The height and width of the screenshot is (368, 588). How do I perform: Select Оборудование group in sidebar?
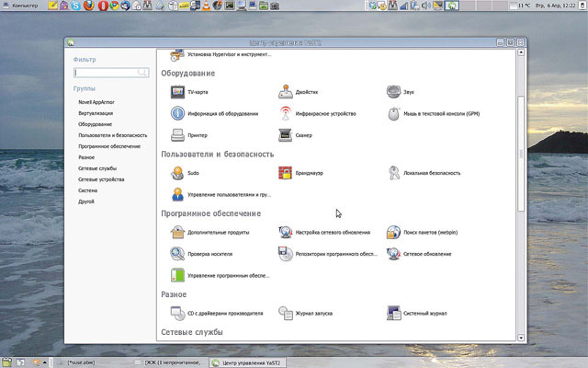tap(95, 124)
